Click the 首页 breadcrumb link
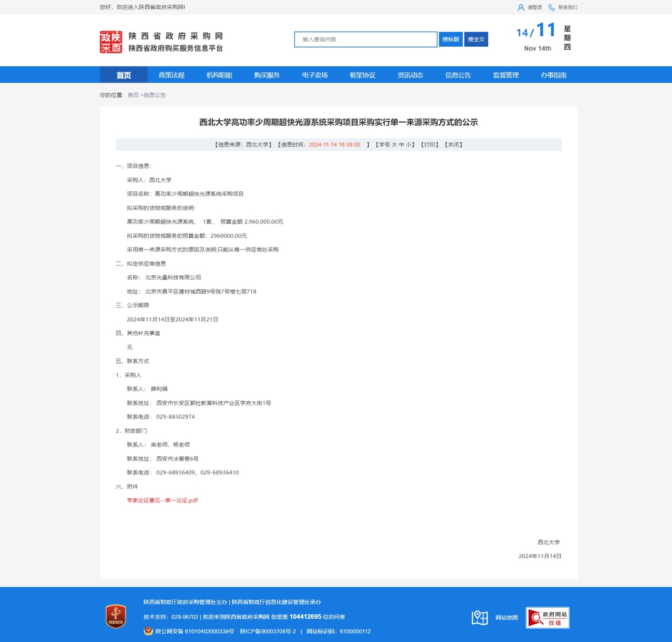The image size is (672, 642). click(x=133, y=95)
